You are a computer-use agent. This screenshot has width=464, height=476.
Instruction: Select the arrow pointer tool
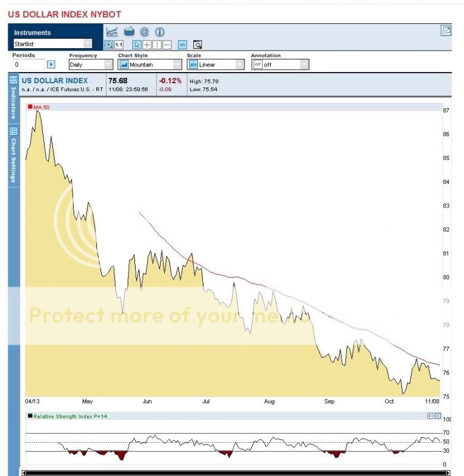click(x=137, y=45)
